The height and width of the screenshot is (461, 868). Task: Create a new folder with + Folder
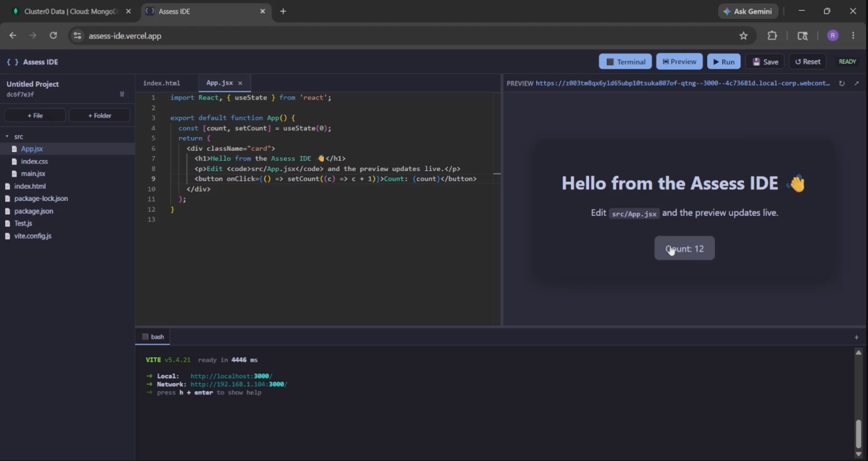click(100, 115)
